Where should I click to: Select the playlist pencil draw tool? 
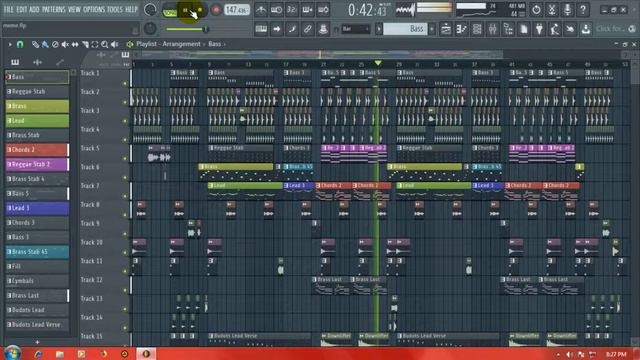tap(36, 44)
